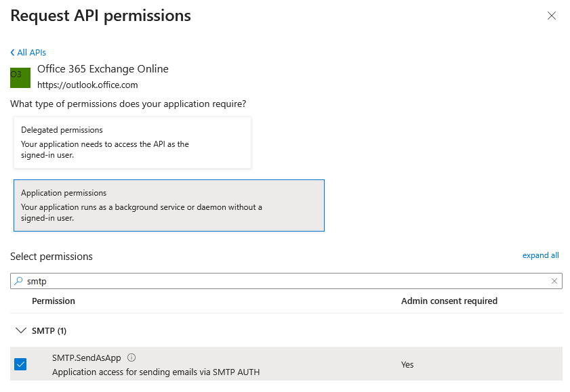
Task: Click the expand all link
Action: (x=540, y=255)
